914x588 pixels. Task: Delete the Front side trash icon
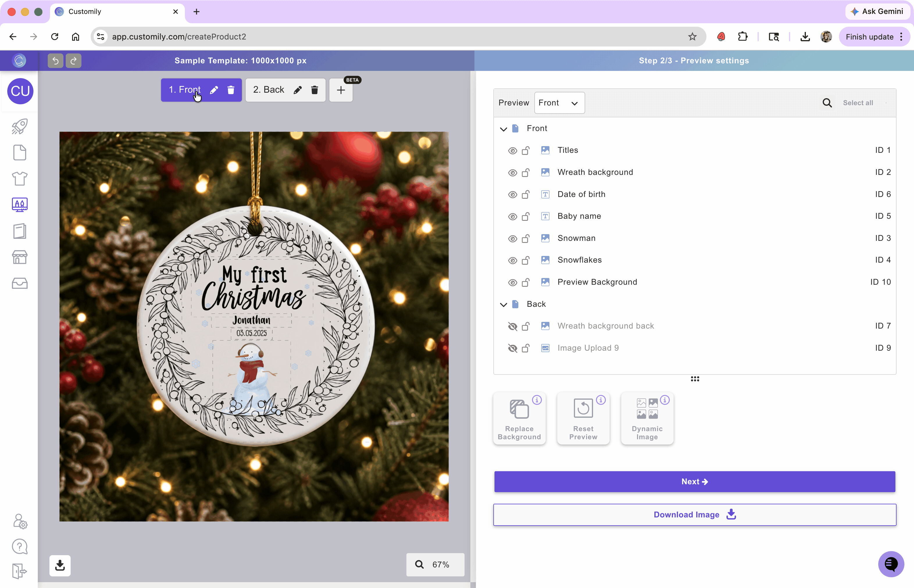click(231, 90)
